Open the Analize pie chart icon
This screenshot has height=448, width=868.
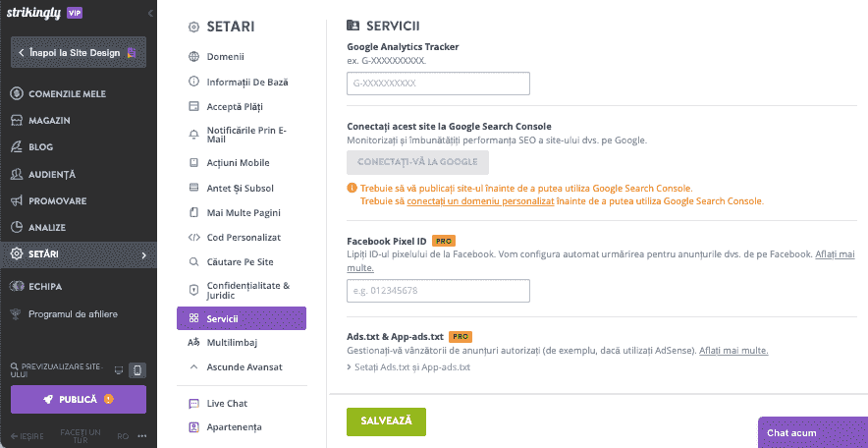coord(17,228)
